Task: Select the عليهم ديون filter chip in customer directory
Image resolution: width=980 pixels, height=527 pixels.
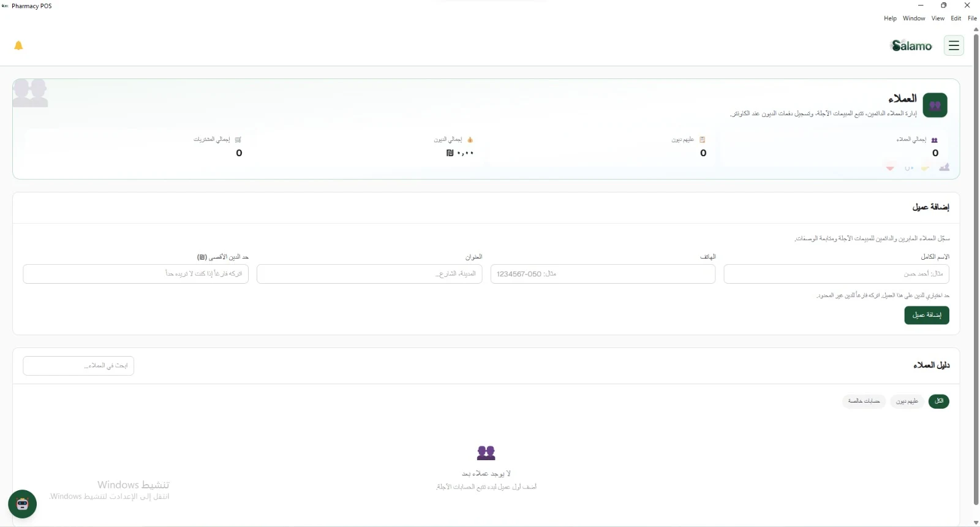Action: point(907,401)
